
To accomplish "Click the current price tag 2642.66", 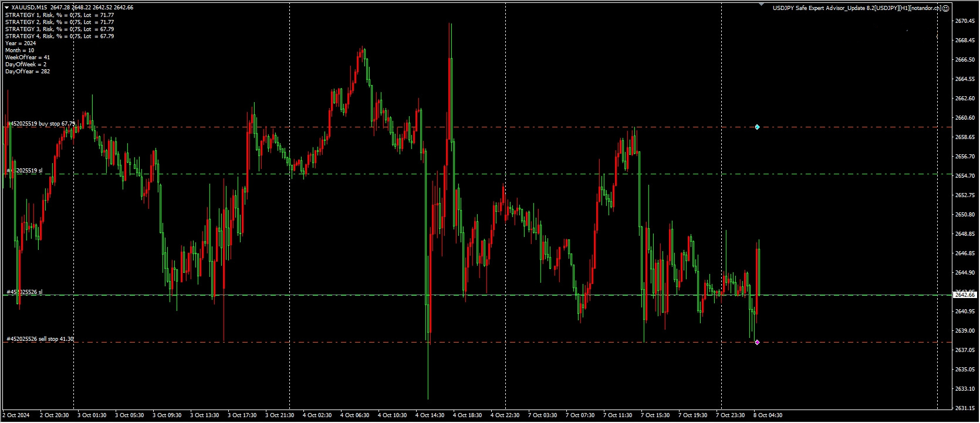I will point(965,295).
